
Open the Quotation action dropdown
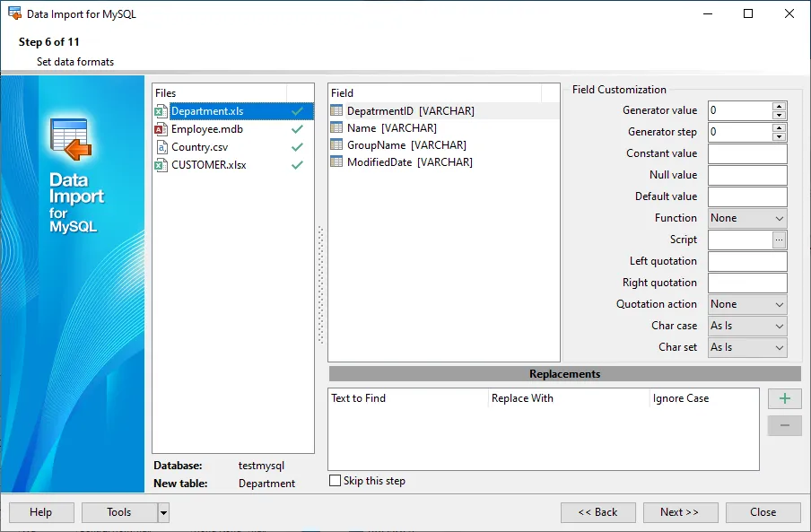[747, 304]
